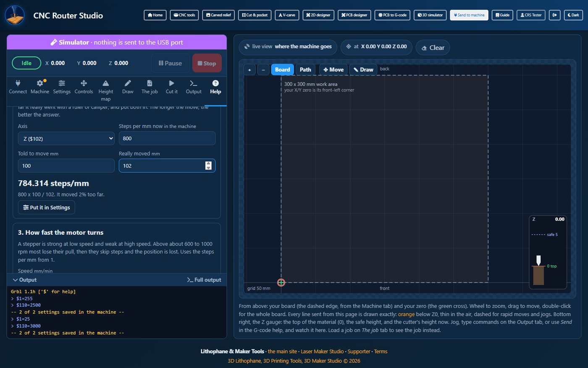Open Full output view

point(204,280)
